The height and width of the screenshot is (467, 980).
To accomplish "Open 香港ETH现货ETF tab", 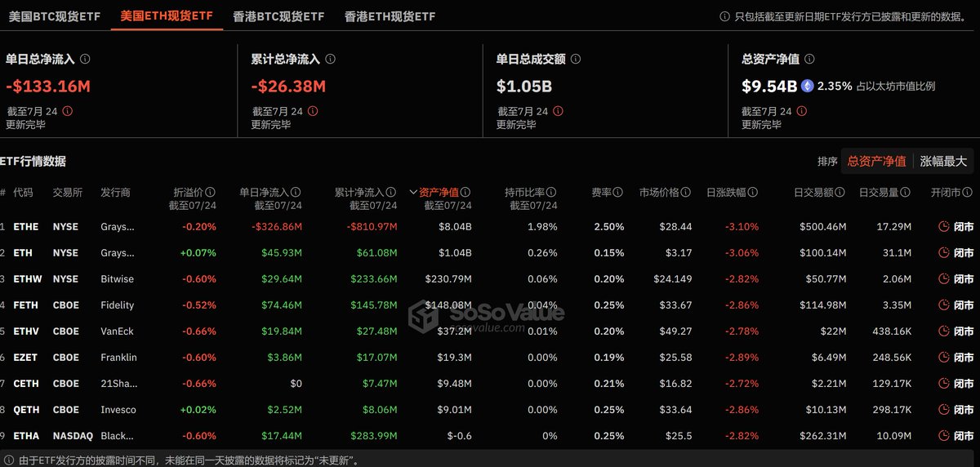I will tap(390, 16).
